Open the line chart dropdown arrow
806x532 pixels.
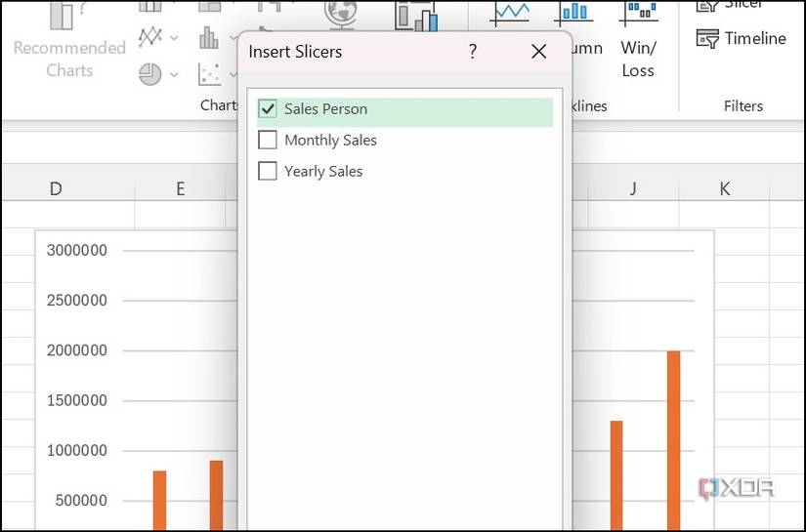pos(174,37)
